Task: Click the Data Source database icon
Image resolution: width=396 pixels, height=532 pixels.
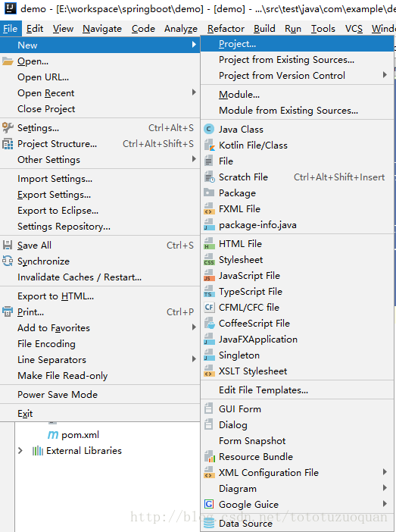Action: 209,523
